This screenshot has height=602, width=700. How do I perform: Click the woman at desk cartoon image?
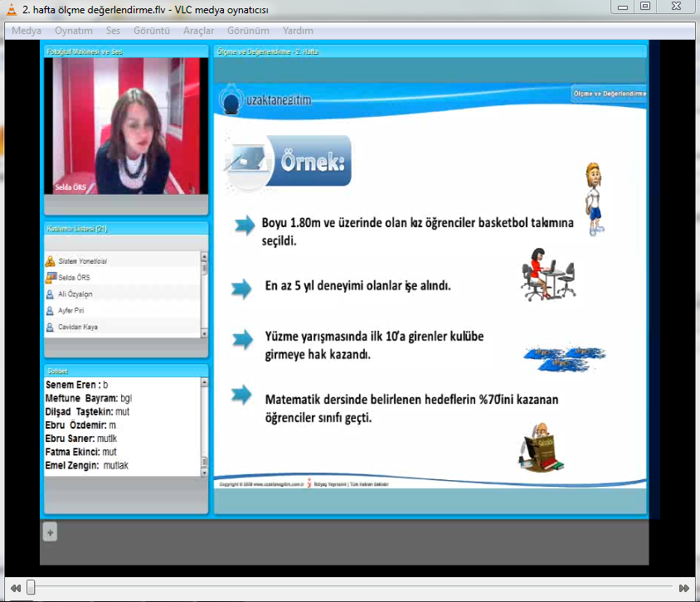point(547,274)
